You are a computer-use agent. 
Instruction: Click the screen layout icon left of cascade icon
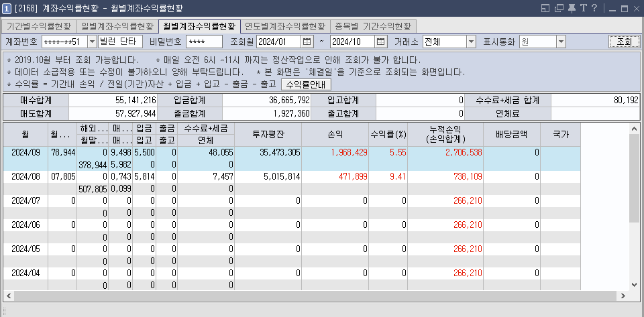point(546,8)
